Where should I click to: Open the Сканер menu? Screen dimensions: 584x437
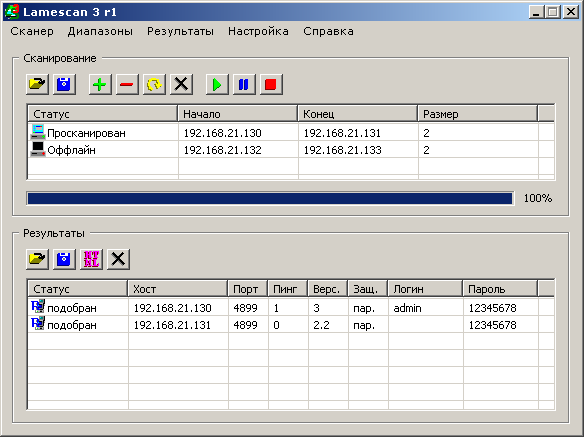[x=32, y=31]
